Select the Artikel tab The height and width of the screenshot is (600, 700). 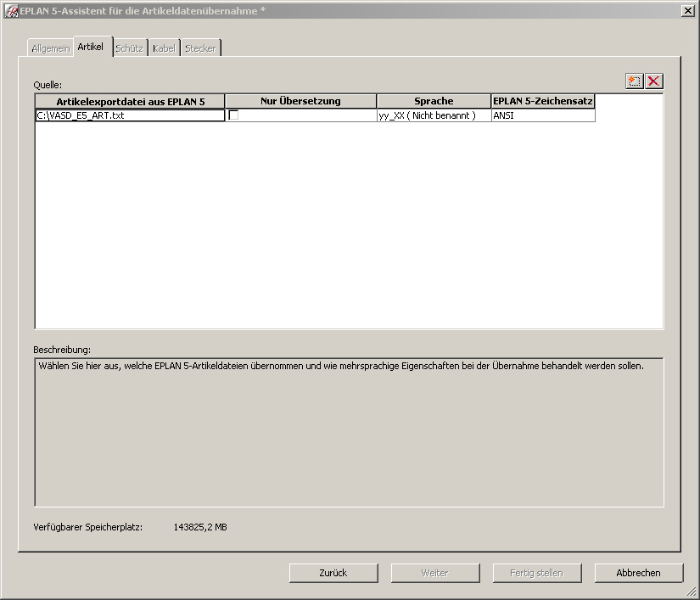click(x=91, y=47)
